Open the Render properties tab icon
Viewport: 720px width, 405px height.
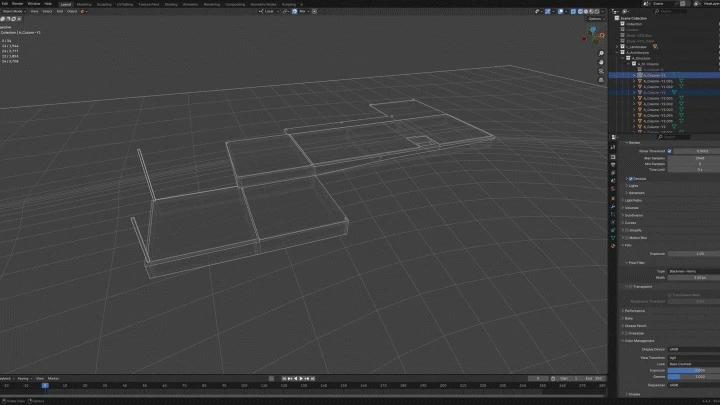tap(613, 157)
